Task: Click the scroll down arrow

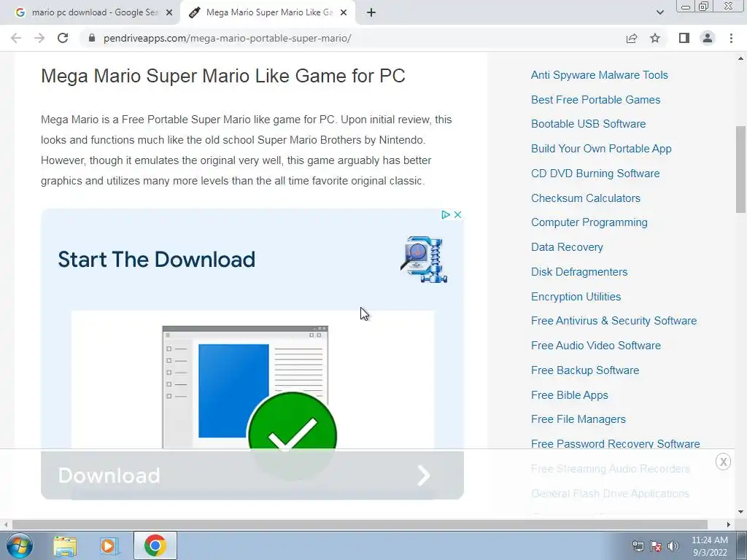Action: point(740,512)
